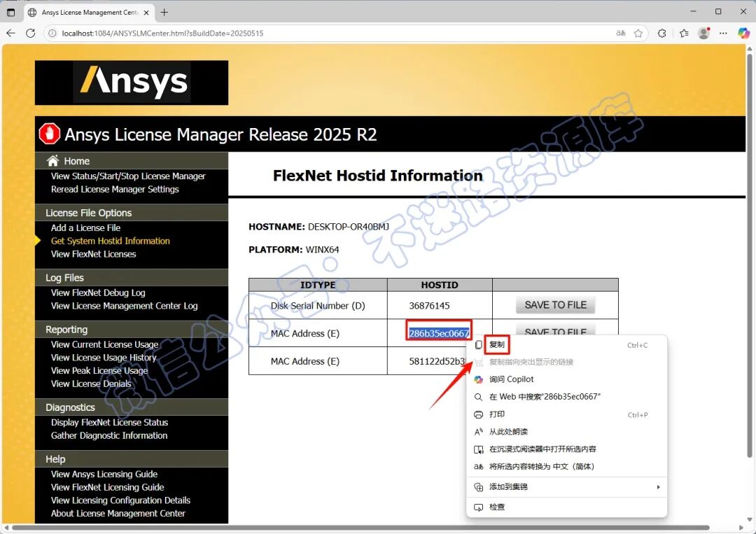Viewport: 756px width, 534px height.
Task: Reload the page with refresh icon
Action: click(30, 34)
